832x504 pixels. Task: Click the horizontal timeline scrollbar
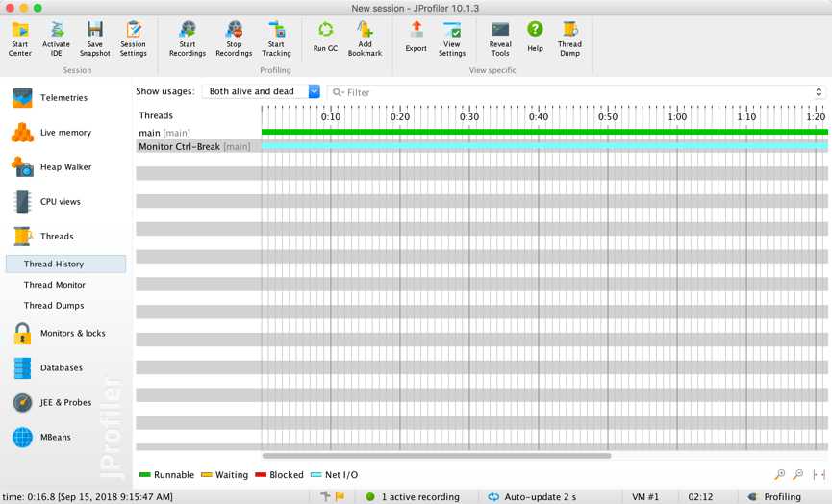coord(436,456)
